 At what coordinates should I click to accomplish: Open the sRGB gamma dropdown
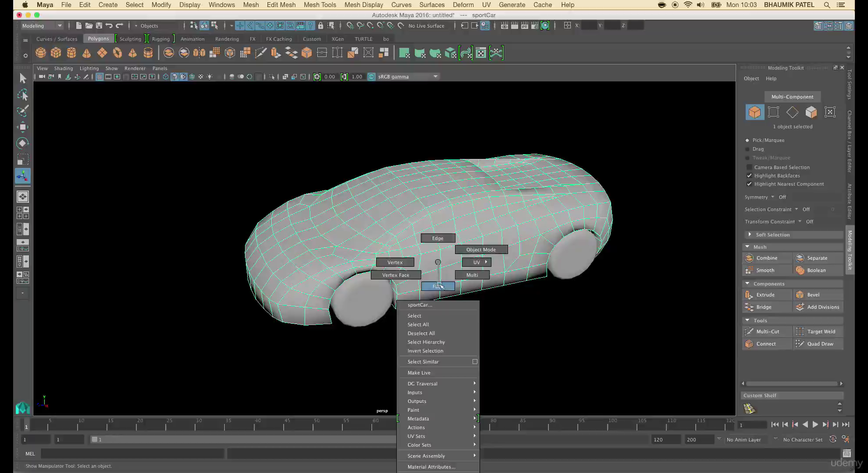pos(408,77)
